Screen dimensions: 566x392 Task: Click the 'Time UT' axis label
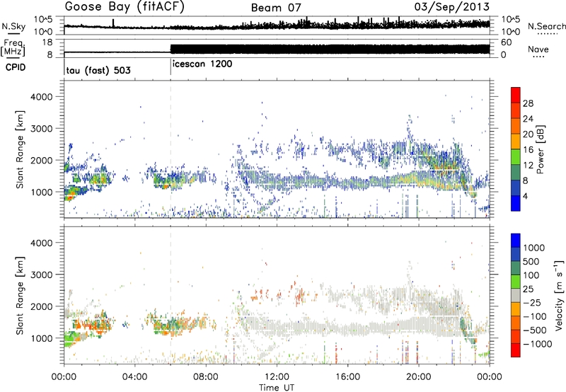(277, 387)
